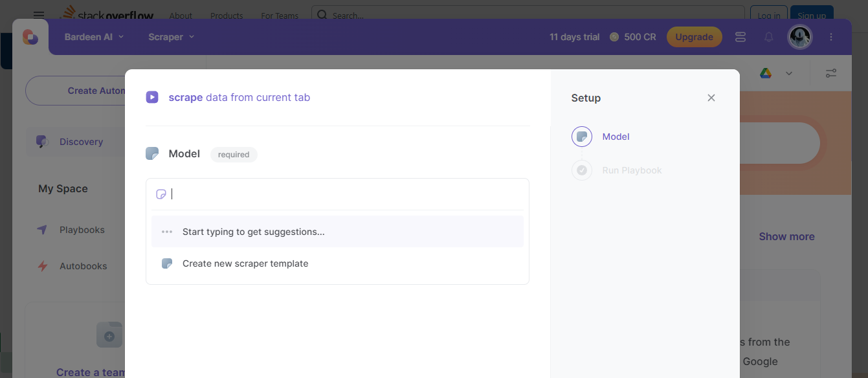The image size is (868, 378).
Task: Click the profile avatar in the purple header
Action: coord(800,37)
